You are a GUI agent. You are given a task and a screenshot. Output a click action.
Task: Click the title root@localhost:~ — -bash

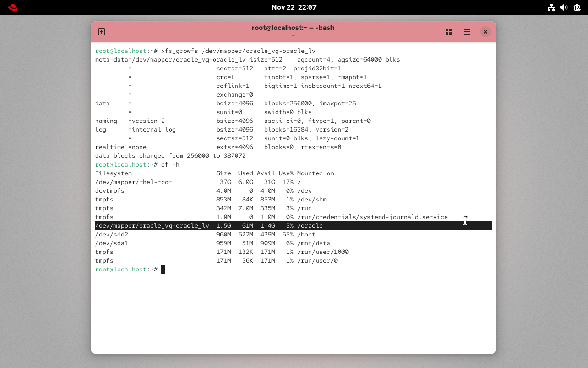294,28
